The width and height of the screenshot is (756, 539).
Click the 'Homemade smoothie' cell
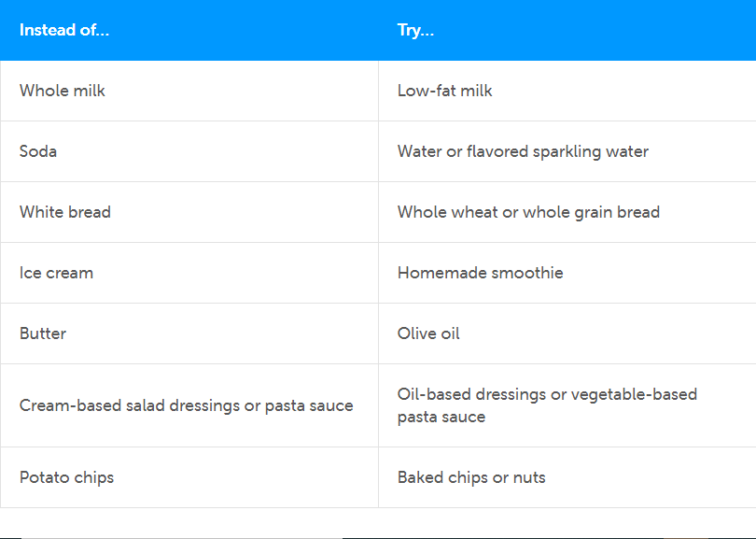coord(481,273)
